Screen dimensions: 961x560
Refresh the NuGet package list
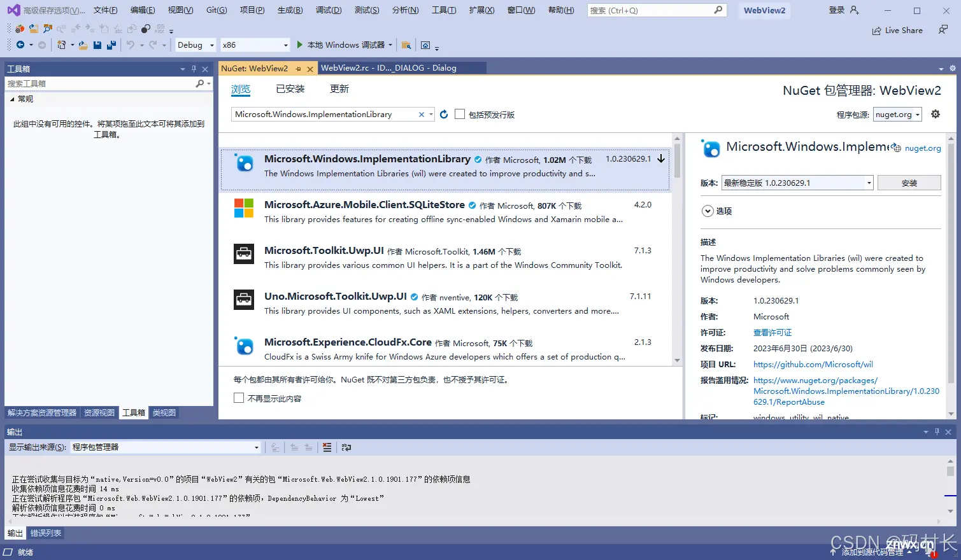point(444,115)
